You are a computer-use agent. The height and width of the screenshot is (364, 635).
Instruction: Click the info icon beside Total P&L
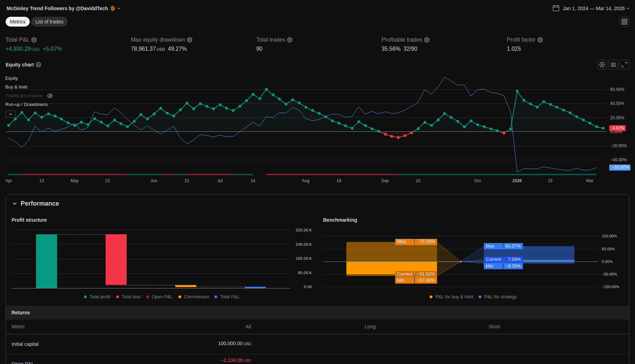tap(34, 40)
